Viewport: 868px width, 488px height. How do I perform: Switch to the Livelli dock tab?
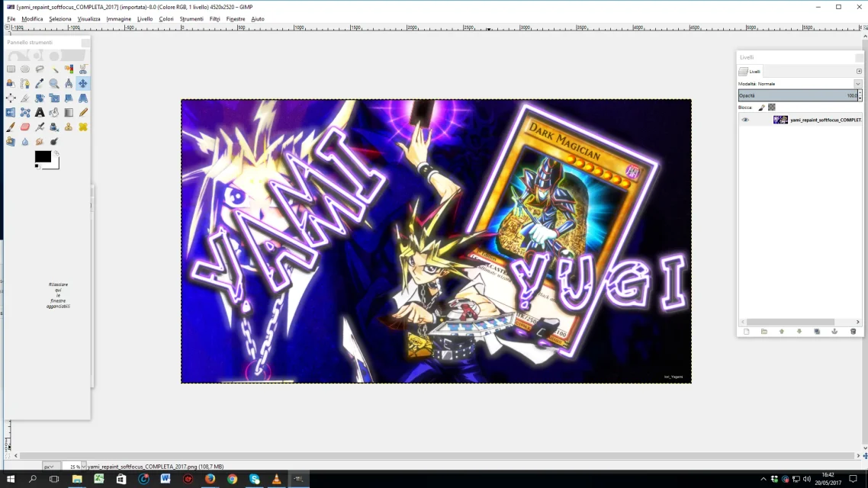pos(750,72)
